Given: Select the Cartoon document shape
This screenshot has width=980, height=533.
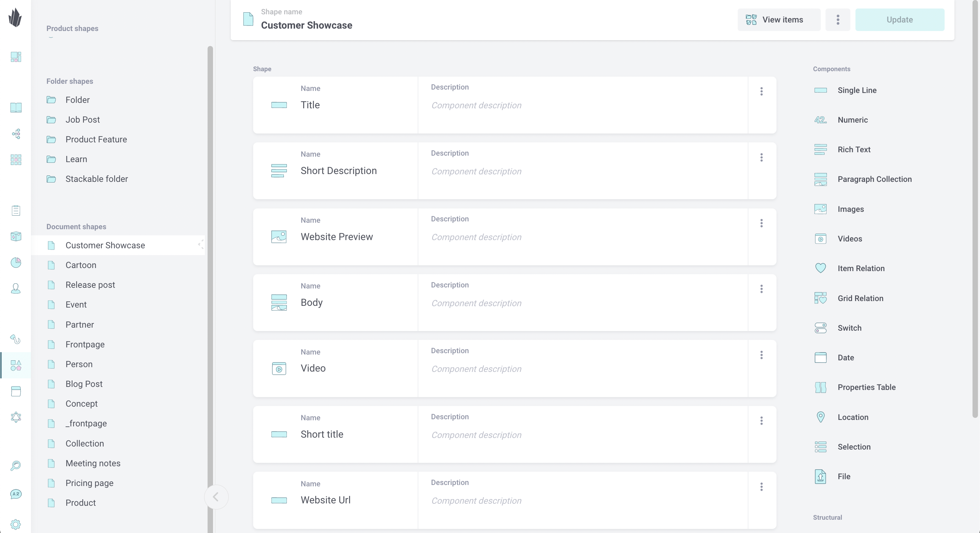Looking at the screenshot, I should (x=118, y=265).
